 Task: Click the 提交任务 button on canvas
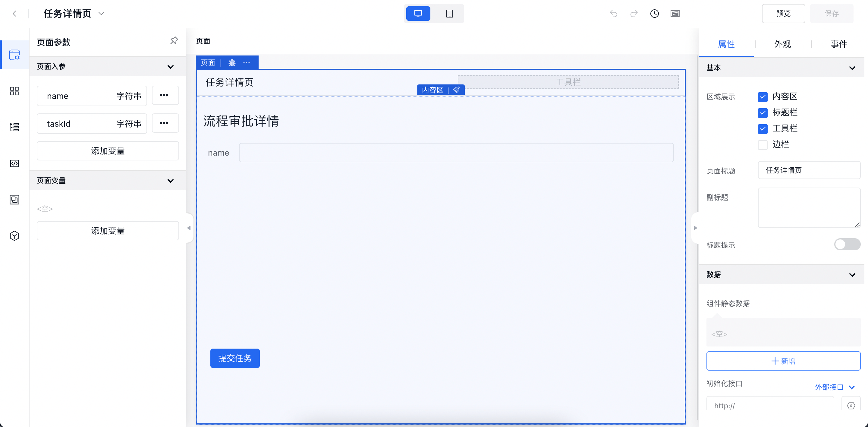tap(235, 358)
